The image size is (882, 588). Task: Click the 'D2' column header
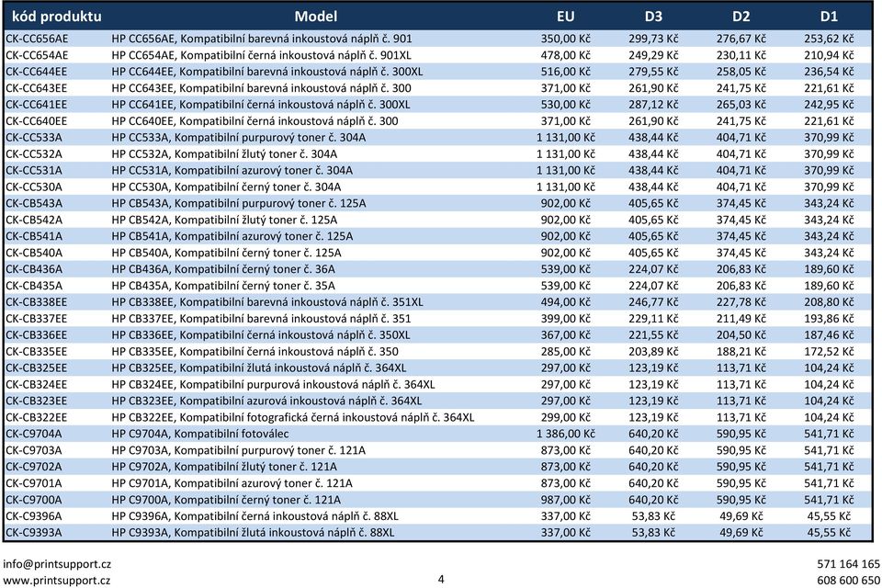[x=741, y=17]
